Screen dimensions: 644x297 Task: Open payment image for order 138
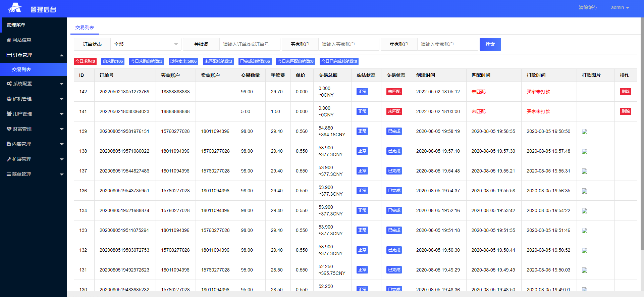585,151
